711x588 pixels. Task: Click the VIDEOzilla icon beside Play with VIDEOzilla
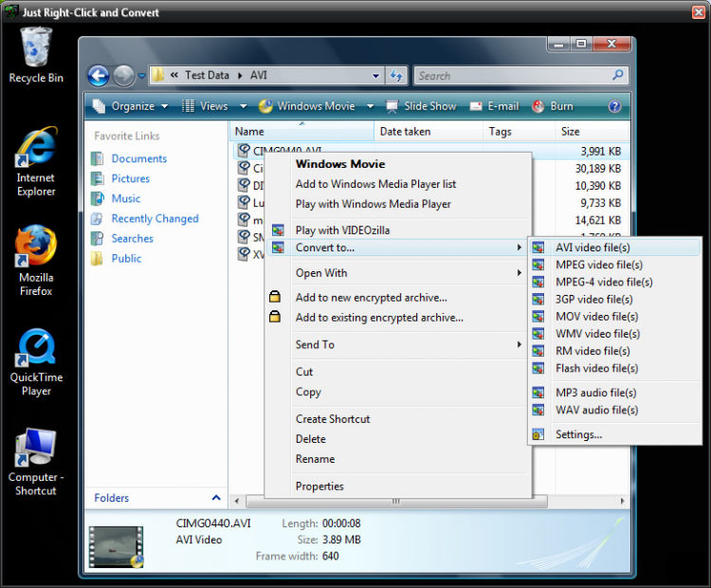tap(278, 230)
